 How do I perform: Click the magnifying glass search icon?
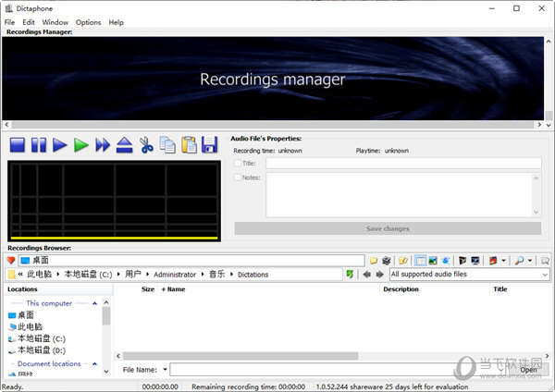click(x=519, y=261)
